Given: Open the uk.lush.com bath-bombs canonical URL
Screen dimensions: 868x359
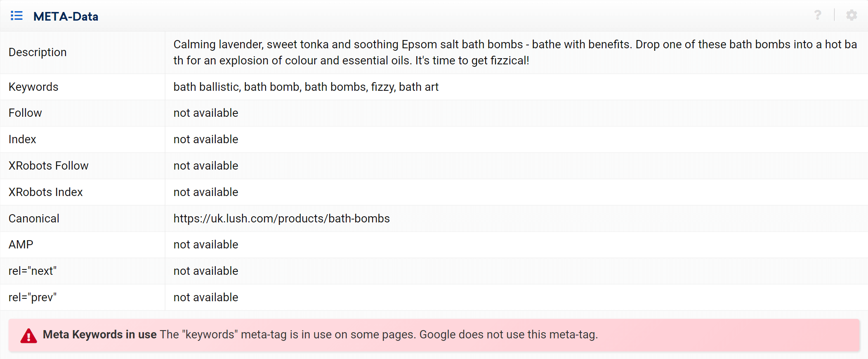Looking at the screenshot, I should click(x=281, y=219).
